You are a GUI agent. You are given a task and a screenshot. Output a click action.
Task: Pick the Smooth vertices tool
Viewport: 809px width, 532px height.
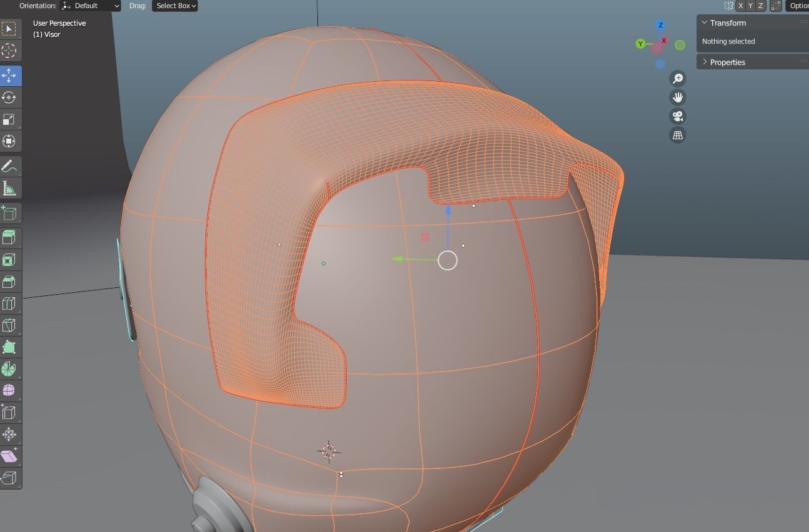[x=9, y=391]
